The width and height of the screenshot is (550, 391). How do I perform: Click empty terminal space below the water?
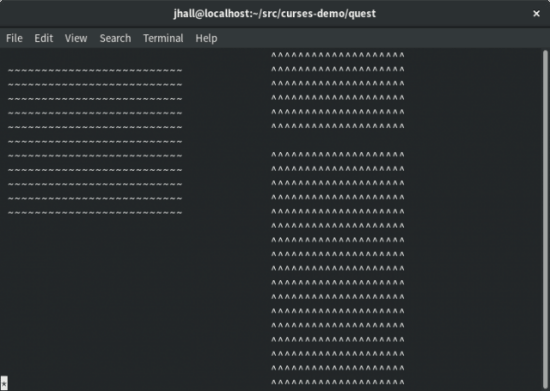95,298
